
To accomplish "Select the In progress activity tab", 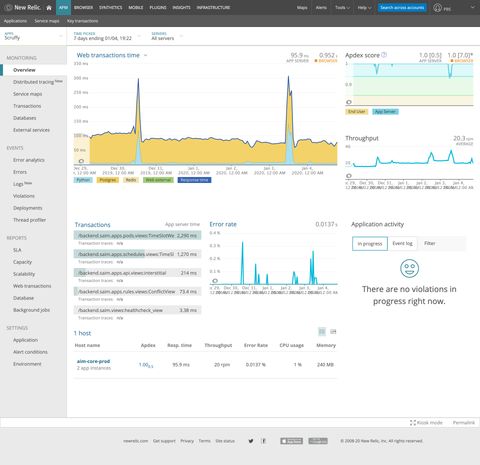I will click(370, 244).
